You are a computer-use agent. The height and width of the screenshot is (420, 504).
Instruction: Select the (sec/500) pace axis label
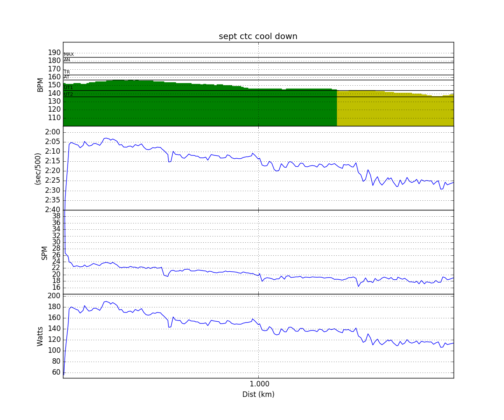(38, 168)
